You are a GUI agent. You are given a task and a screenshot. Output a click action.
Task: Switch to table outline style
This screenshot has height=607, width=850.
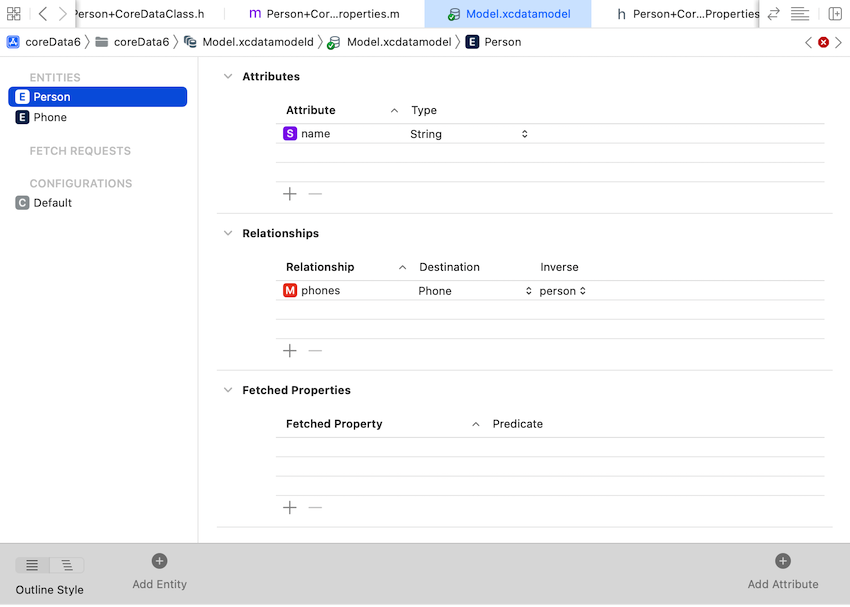pyautogui.click(x=32, y=566)
